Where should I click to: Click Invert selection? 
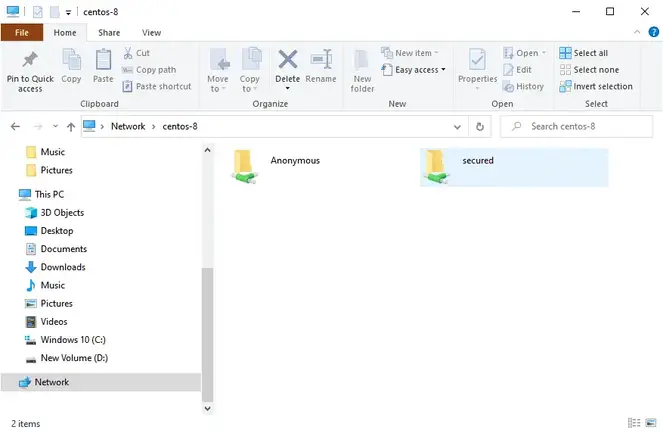[x=596, y=86]
